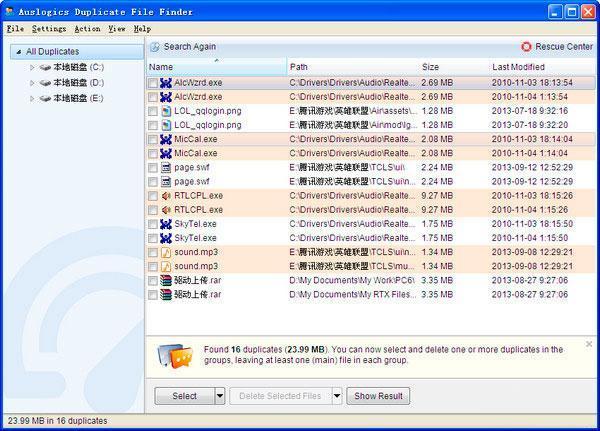This screenshot has width=600, height=431.
Task: Check AlcWzrd.exe modified 2010-11-04 1:13:54
Action: (x=153, y=97)
